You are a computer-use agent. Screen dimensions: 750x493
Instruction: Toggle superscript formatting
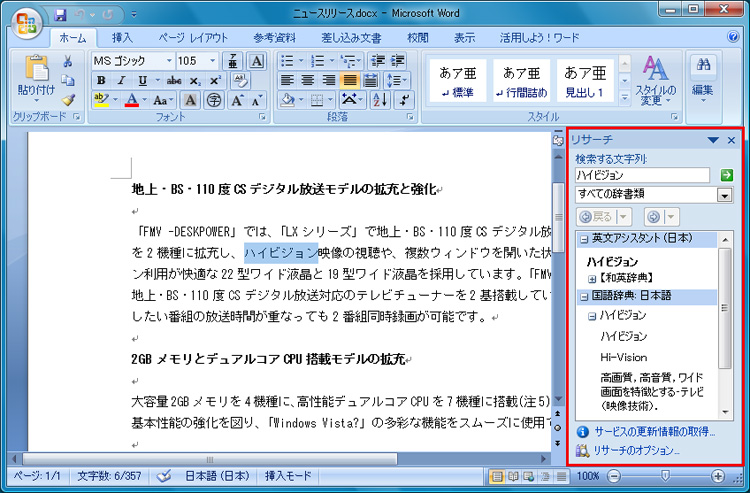[215, 80]
